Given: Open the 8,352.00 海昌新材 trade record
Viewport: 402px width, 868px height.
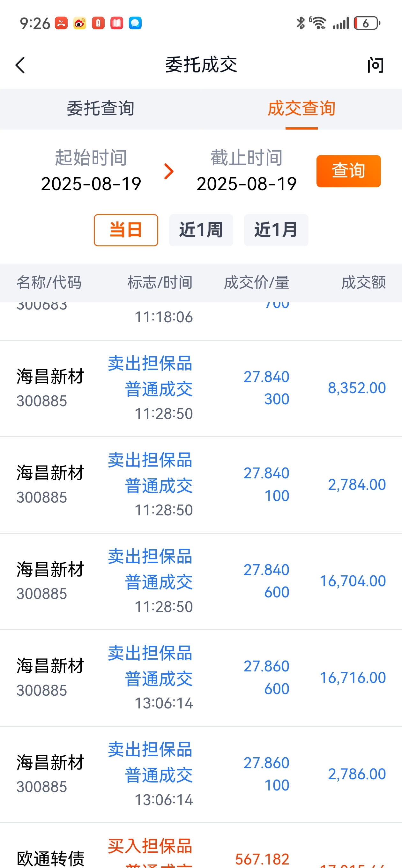Looking at the screenshot, I should (x=201, y=388).
